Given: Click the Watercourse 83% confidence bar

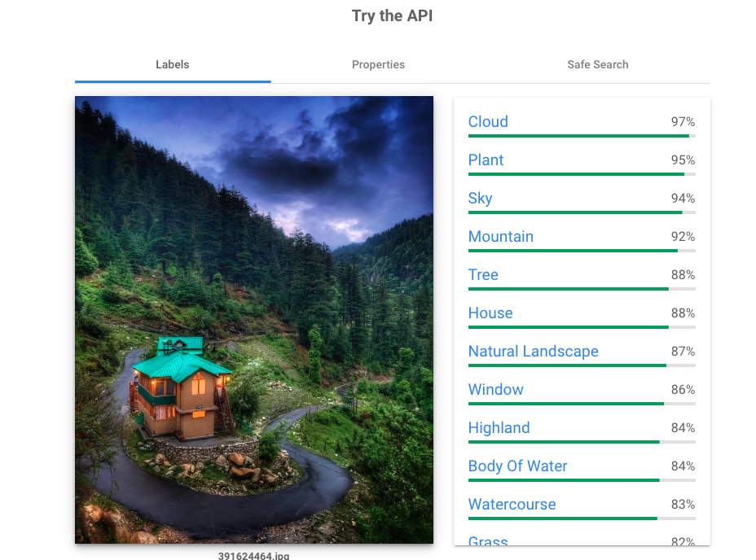Looking at the screenshot, I should pyautogui.click(x=582, y=518).
